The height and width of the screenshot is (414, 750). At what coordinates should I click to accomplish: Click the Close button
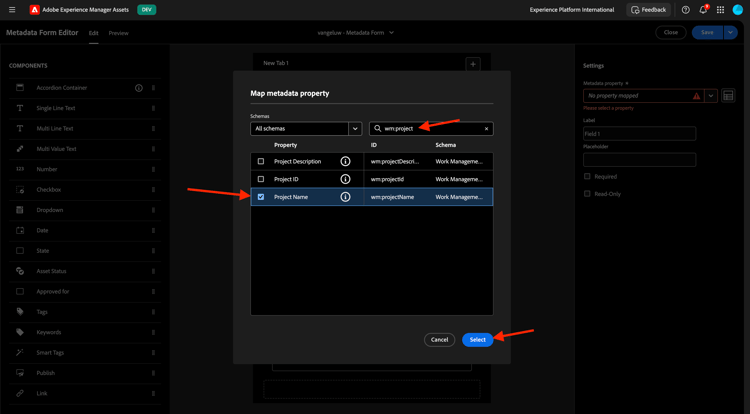[x=671, y=33]
